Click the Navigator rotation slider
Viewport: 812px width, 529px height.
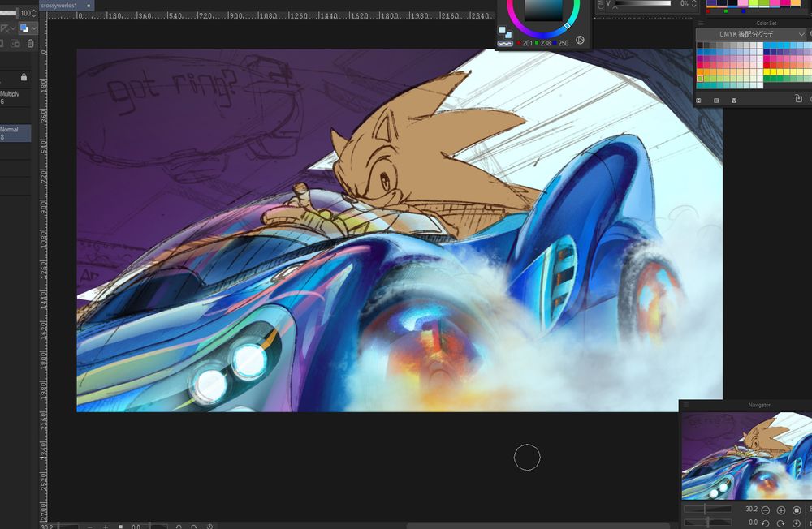click(x=708, y=523)
